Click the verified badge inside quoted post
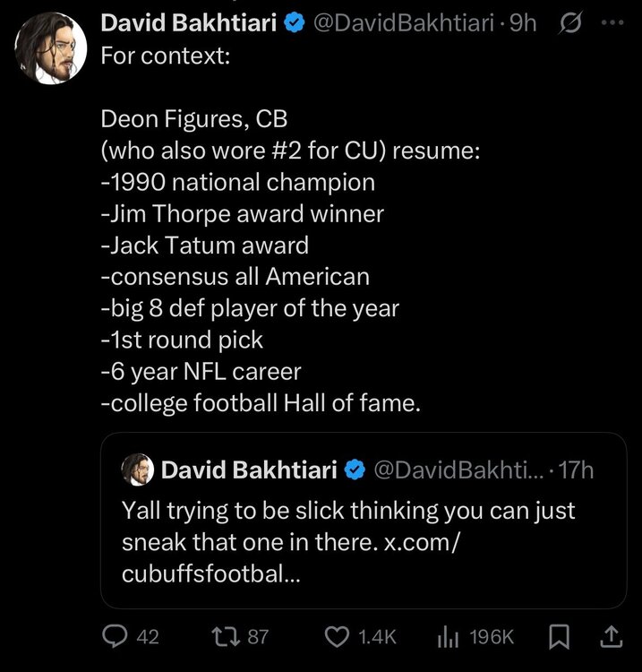This screenshot has width=642, height=672. 355,470
